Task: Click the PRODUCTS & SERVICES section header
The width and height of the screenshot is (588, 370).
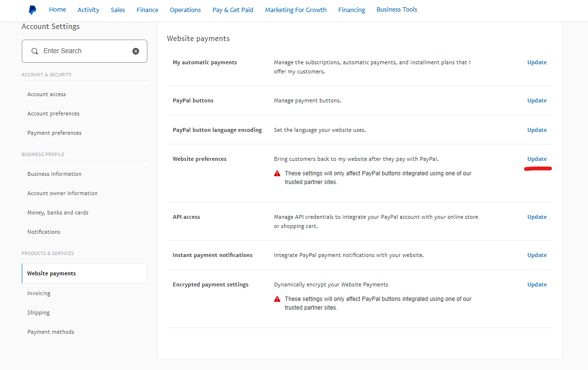Action: [48, 254]
